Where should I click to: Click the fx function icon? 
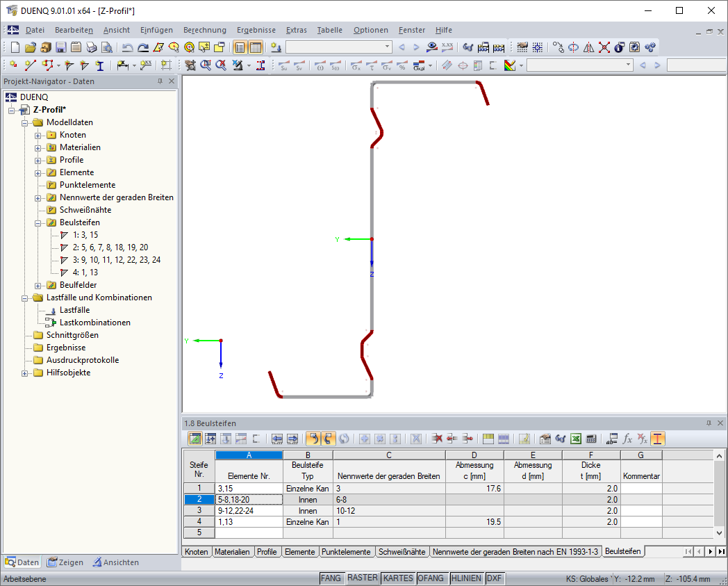point(627,439)
